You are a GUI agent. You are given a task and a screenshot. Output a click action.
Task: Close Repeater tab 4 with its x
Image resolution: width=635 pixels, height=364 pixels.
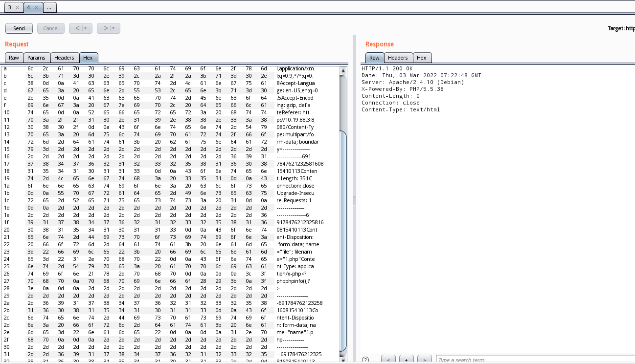(x=37, y=8)
